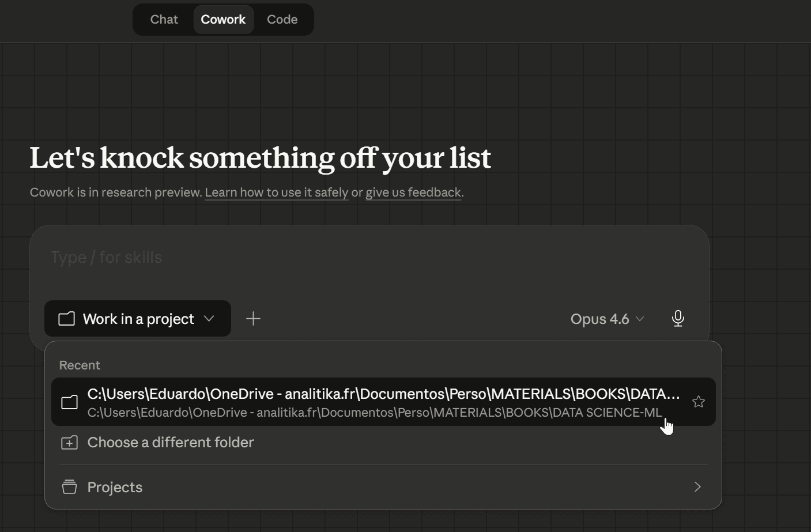
Task: Open the 'Learn how to use it safely' link
Action: (276, 193)
